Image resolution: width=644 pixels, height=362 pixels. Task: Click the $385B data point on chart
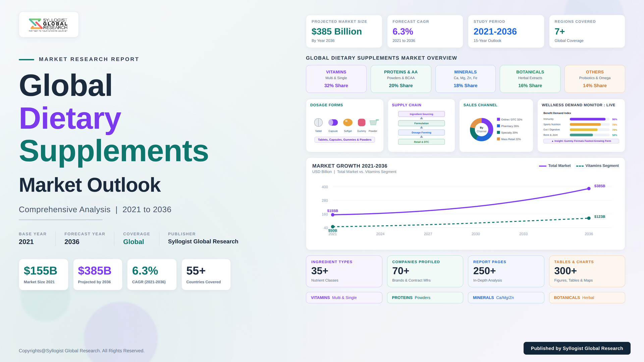(589, 189)
